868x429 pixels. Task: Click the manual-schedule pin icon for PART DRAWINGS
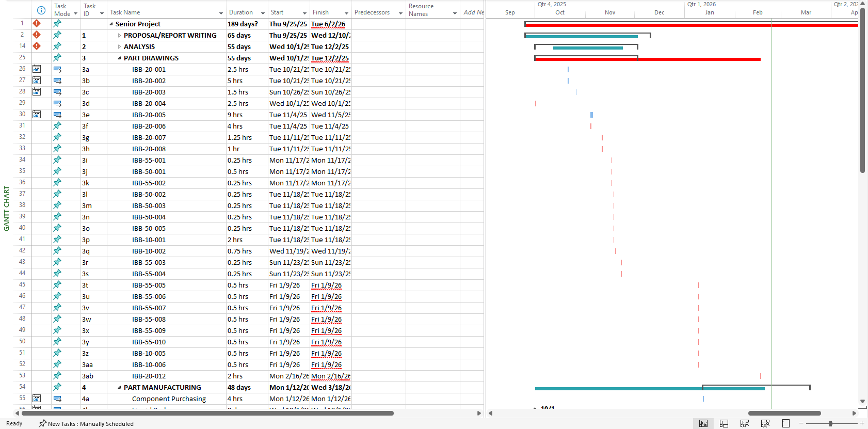pos(57,58)
